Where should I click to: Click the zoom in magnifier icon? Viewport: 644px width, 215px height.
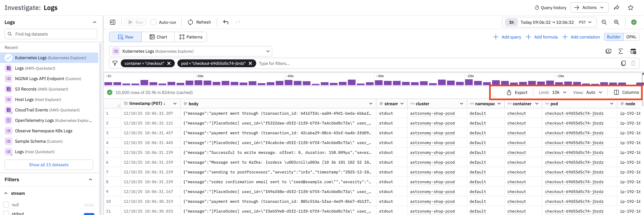pos(616,22)
